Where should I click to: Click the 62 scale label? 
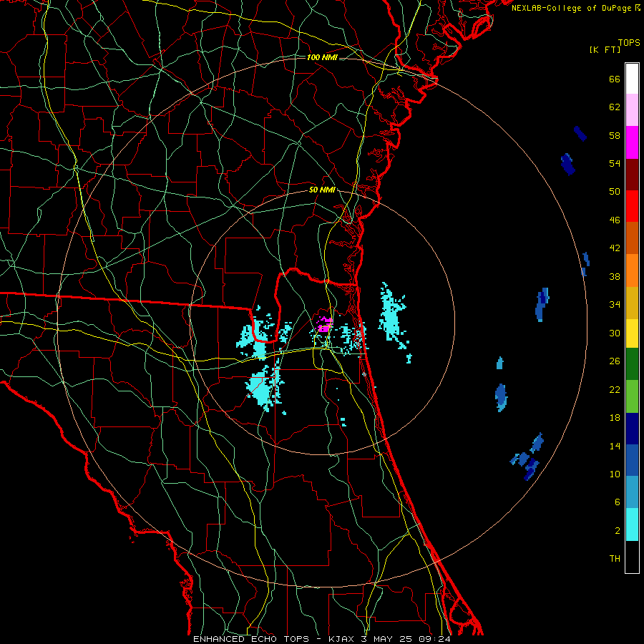click(x=615, y=107)
